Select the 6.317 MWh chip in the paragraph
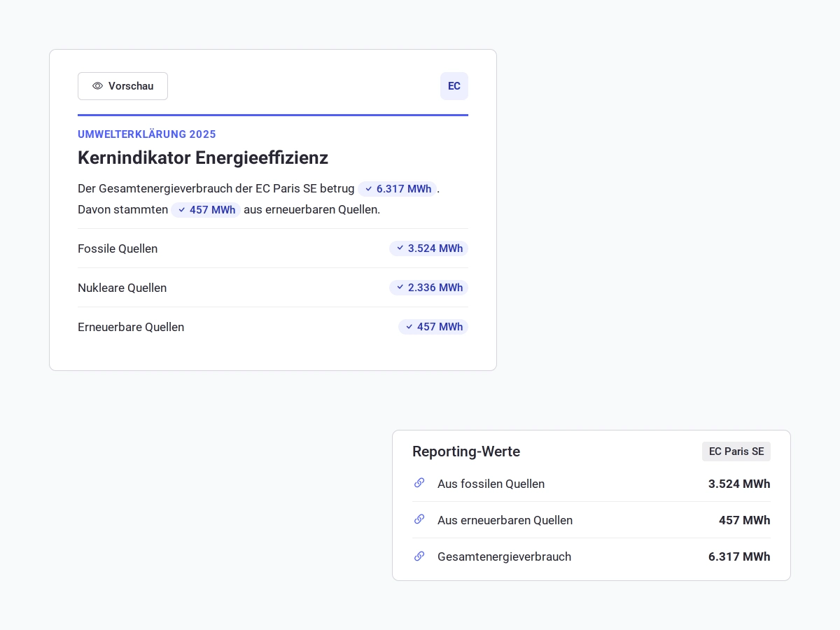Viewport: 840px width, 630px height. click(398, 189)
